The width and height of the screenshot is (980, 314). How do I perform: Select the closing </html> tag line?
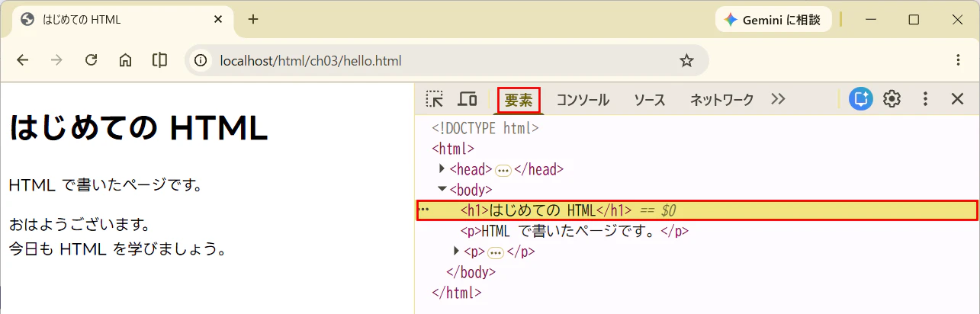[456, 293]
